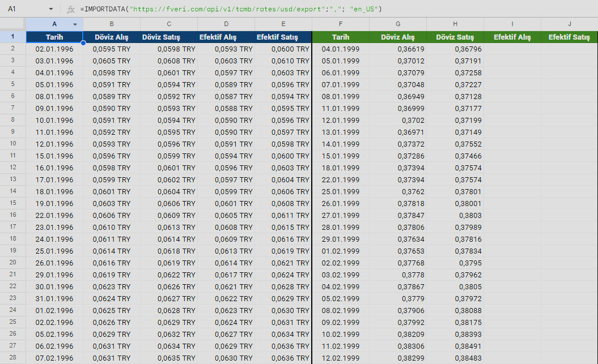Select the blue Tarih header in cell A1

54,36
